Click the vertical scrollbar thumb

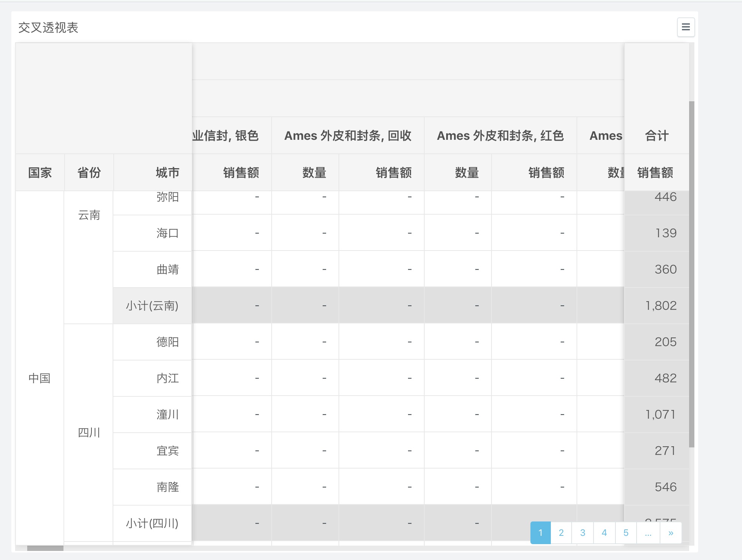point(692,274)
